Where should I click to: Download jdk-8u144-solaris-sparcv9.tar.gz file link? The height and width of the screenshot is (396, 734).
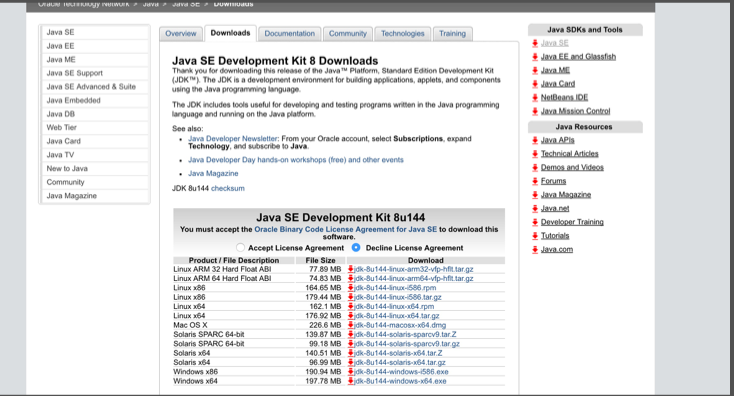point(407,344)
